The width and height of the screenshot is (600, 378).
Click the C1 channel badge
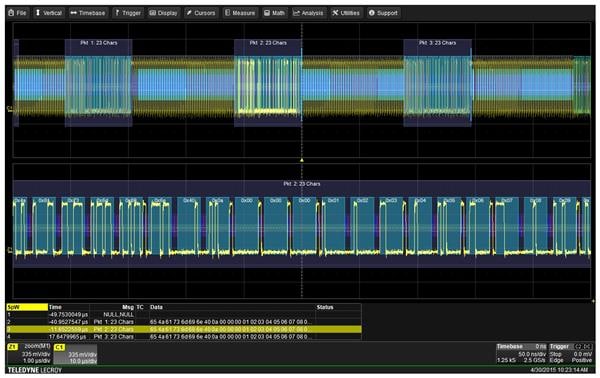[59, 347]
